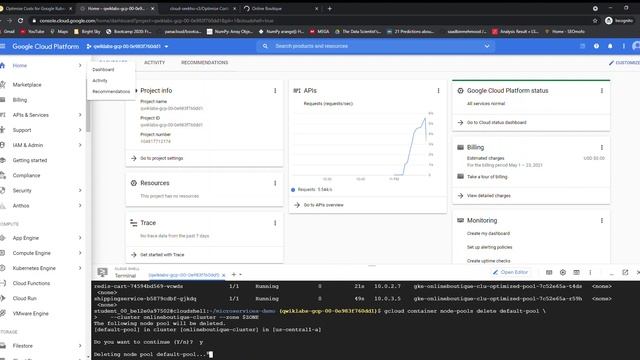Click the APIs & Services sidebar icon
Image resolution: width=640 pixels, height=360 pixels.
pyautogui.click(x=2, y=115)
